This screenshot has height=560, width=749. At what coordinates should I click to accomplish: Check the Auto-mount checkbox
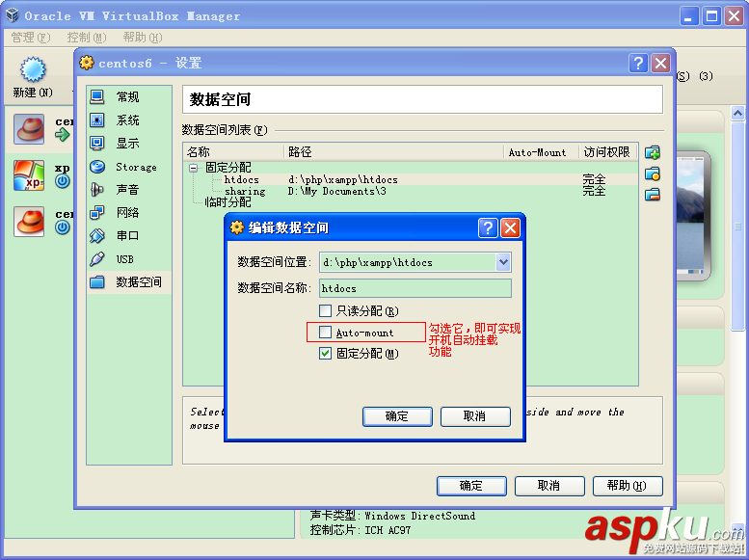tap(325, 333)
